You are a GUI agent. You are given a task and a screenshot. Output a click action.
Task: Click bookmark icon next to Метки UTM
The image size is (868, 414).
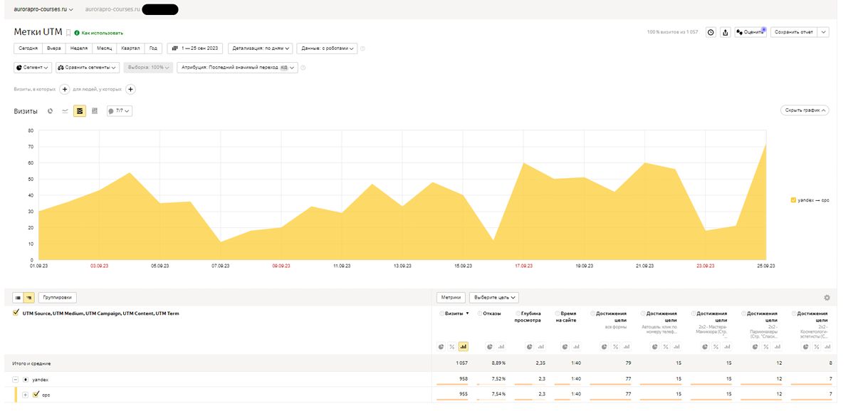[68, 32]
